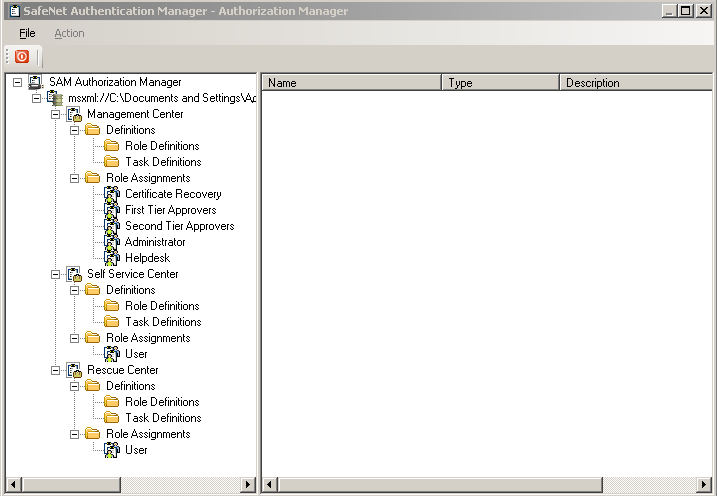
Task: Click Management Center Role Definitions folder icon
Action: pyautogui.click(x=112, y=146)
